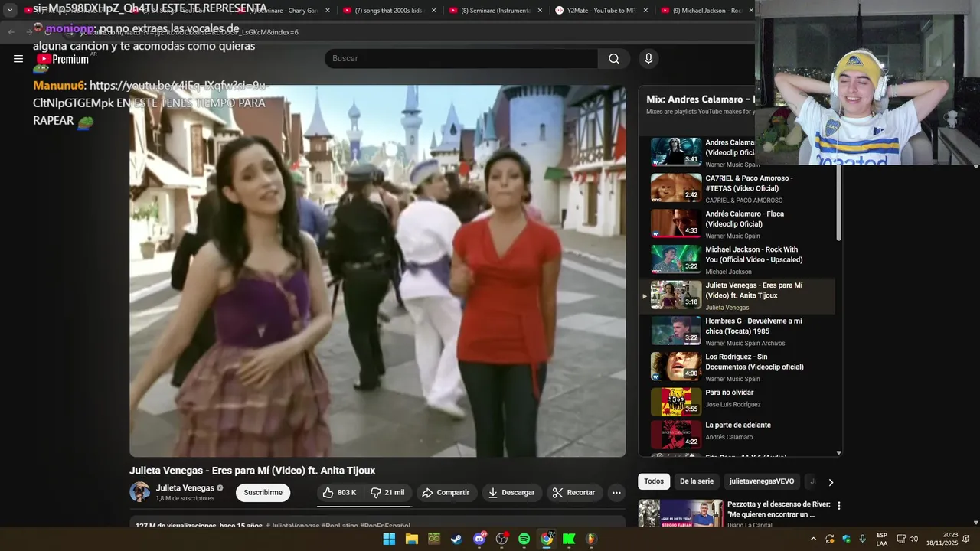
Task: Open the Compartir share dialog
Action: 446,493
